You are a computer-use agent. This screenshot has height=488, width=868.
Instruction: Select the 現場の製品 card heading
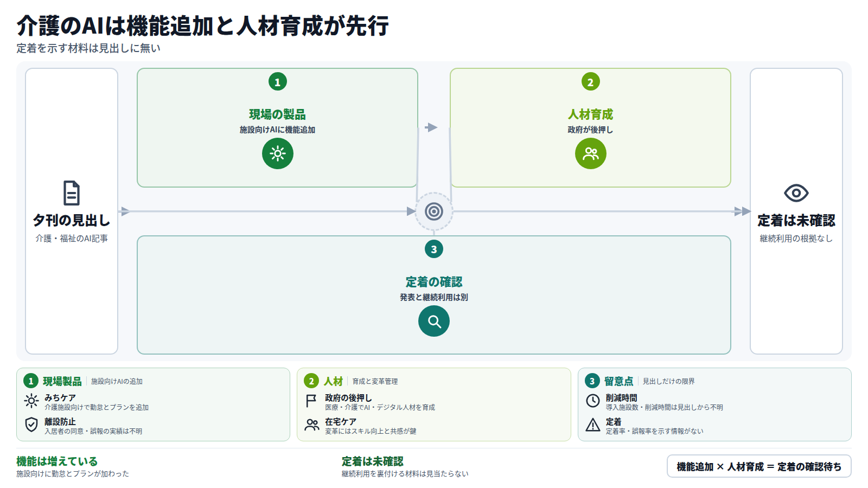(278, 114)
